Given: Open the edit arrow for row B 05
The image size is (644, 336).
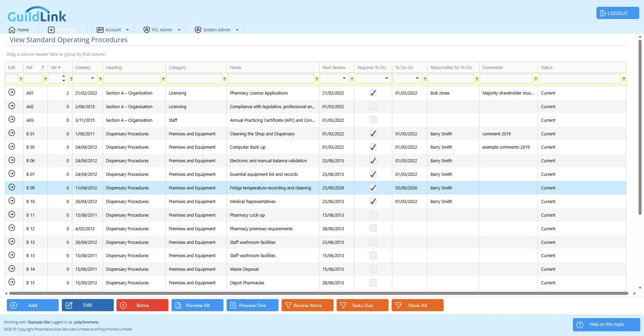Looking at the screenshot, I should tap(12, 147).
